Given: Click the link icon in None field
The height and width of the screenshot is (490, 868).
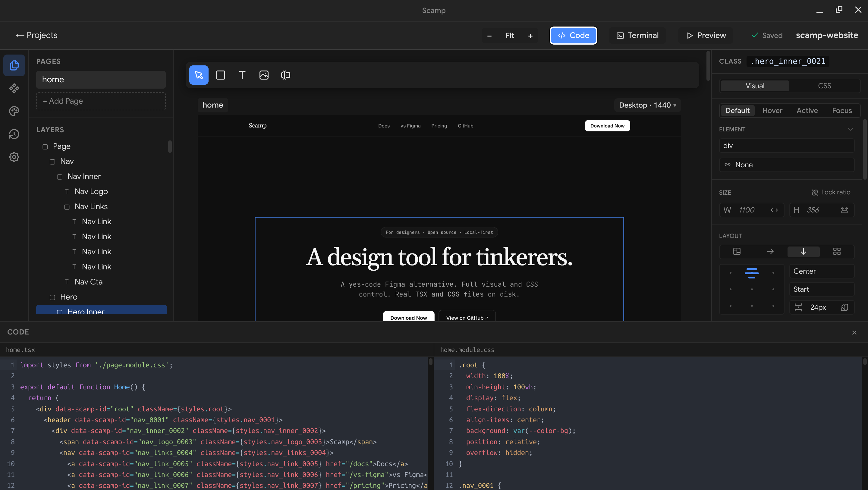Looking at the screenshot, I should point(728,165).
